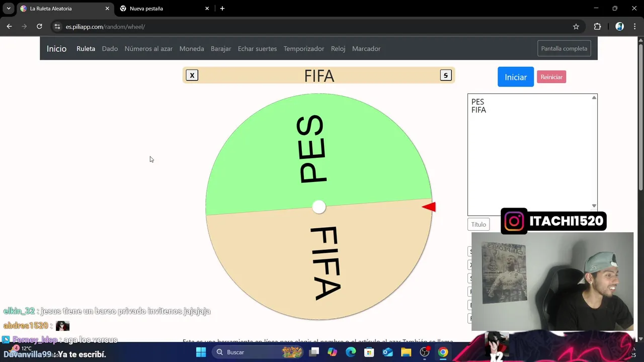Open Echar suertes
Viewport: 644px width, 362px height.
pos(257,49)
